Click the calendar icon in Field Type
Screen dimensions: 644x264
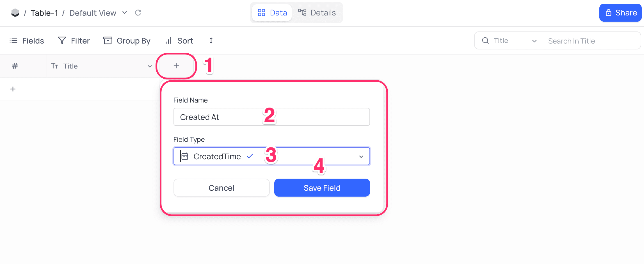point(185,156)
